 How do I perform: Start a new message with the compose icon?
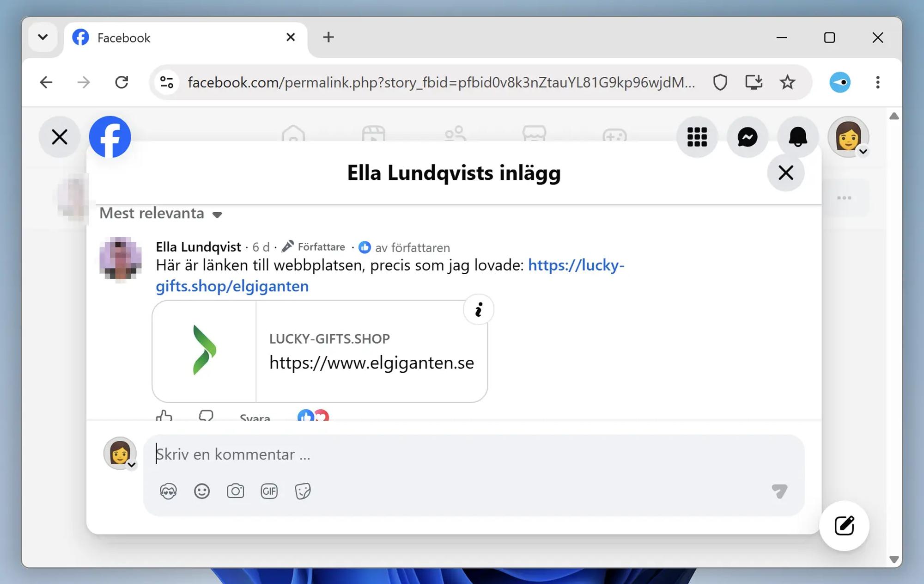[x=844, y=526]
